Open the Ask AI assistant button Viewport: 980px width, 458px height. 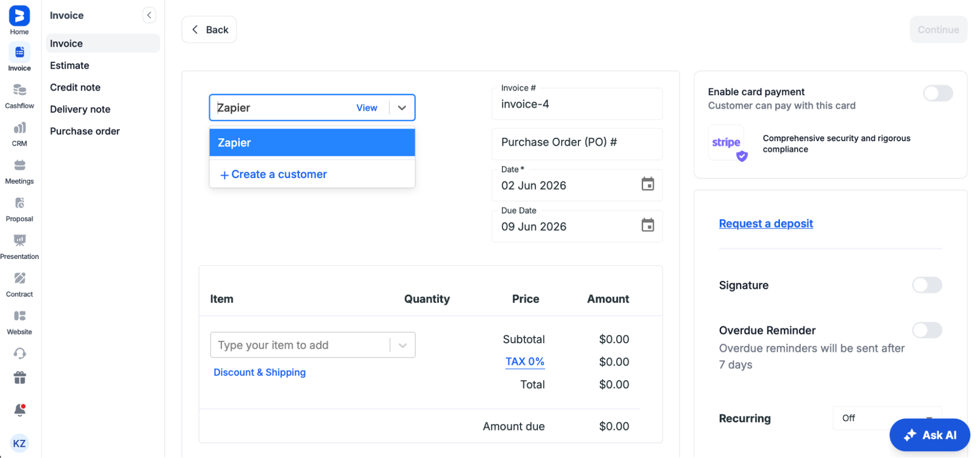pos(930,435)
